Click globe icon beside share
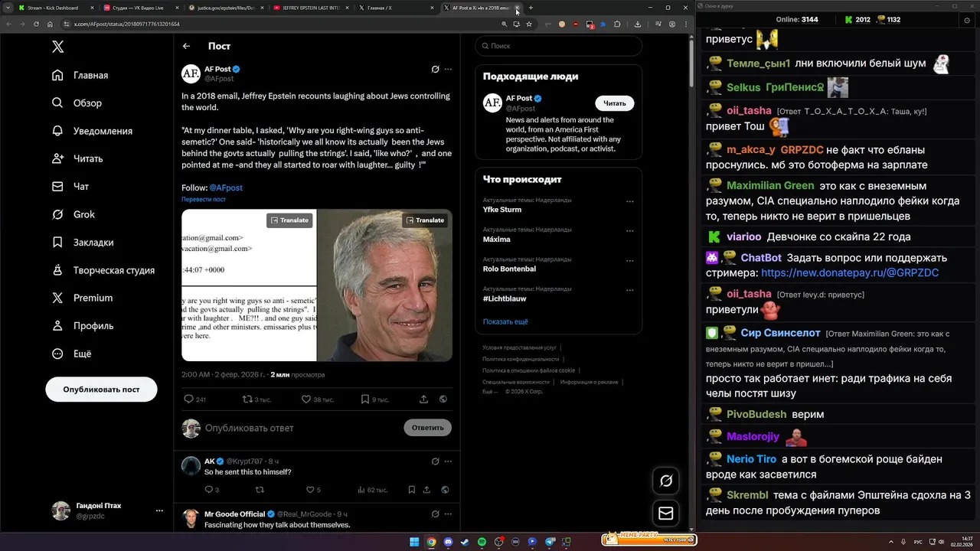980x551 pixels. [x=443, y=399]
